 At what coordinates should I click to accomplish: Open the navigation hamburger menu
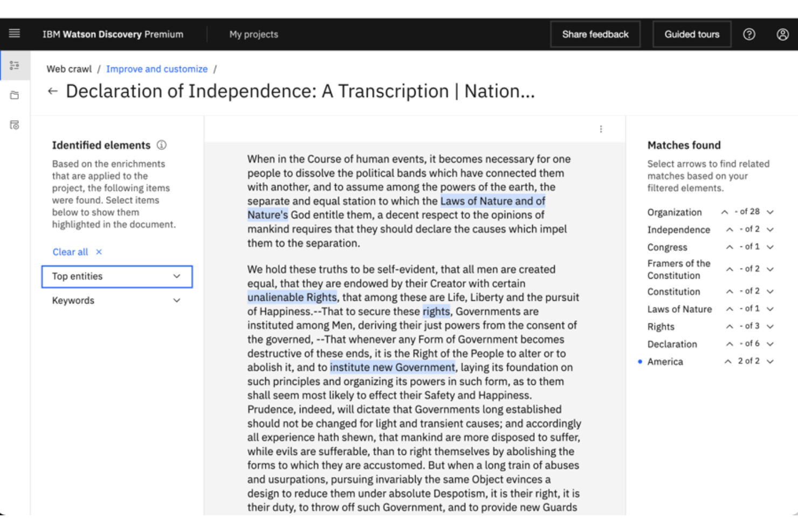[14, 33]
